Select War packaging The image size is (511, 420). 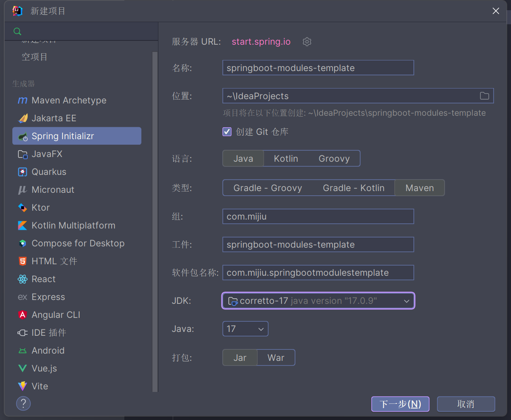(276, 358)
